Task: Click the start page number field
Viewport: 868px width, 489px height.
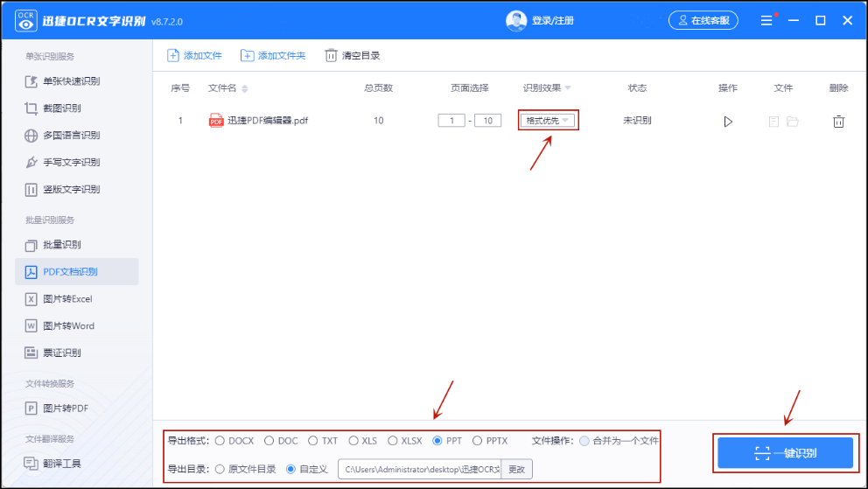Action: [x=451, y=121]
